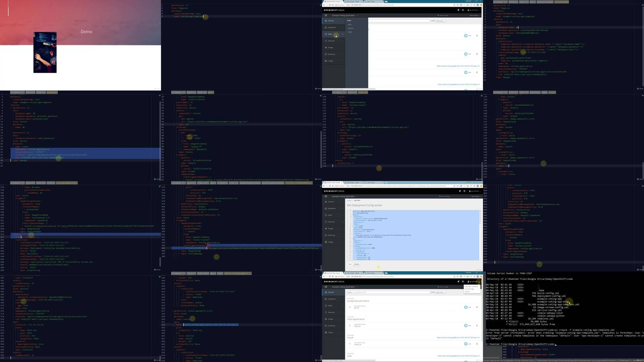Open the result application route link in the postgresql-persistent overview frame
Viewport: 644px width, 362px height.
pyautogui.click(x=458, y=337)
